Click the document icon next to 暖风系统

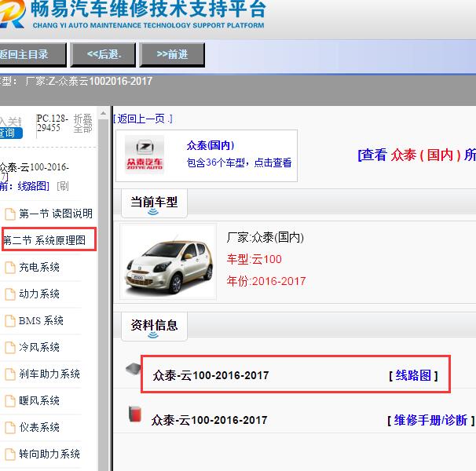click(10, 401)
